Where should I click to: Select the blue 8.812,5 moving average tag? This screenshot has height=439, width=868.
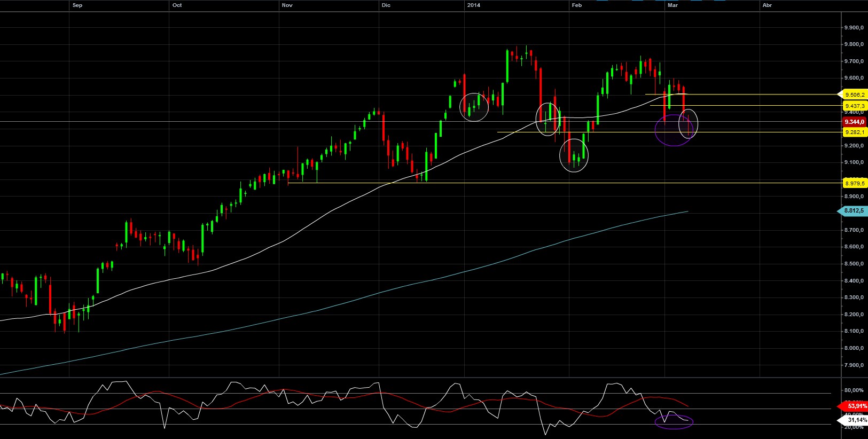(x=853, y=210)
